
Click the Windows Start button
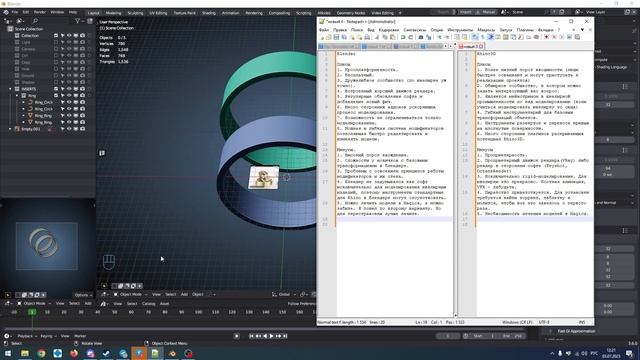[7, 353]
